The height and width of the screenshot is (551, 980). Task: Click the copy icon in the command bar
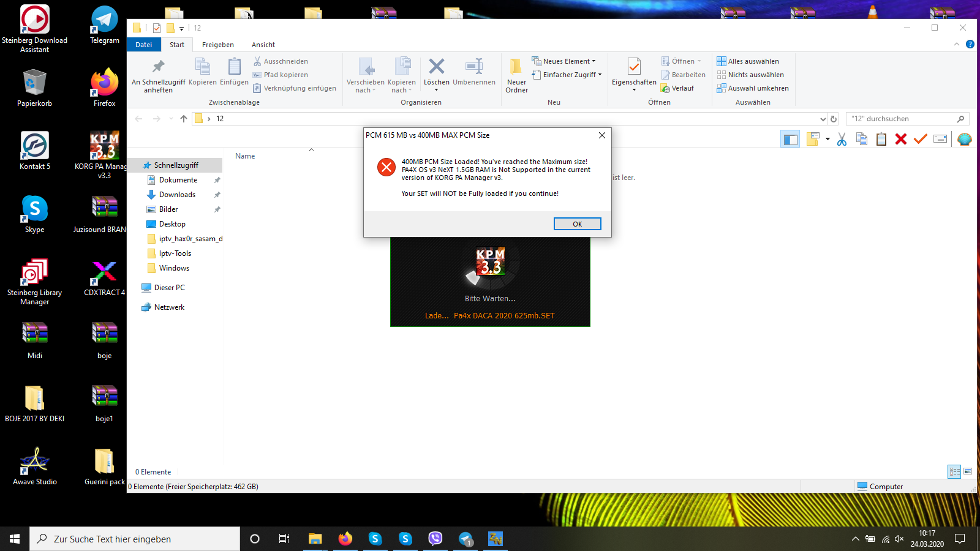pyautogui.click(x=861, y=140)
